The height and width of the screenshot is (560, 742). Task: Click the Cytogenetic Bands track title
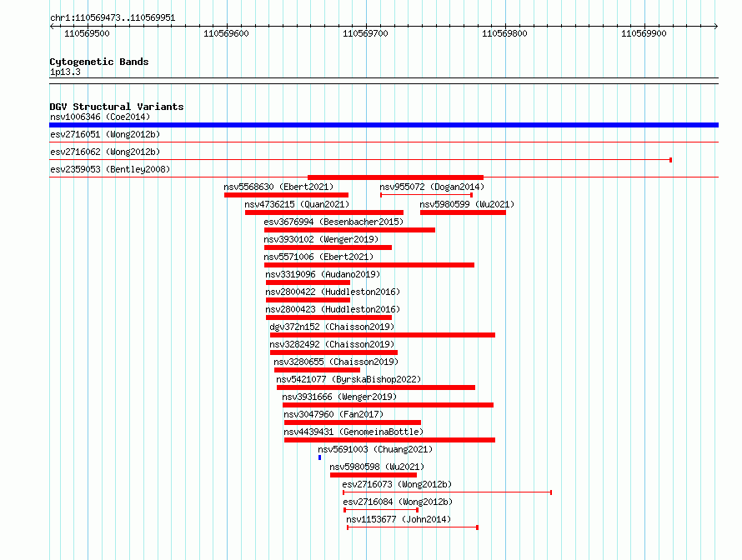(99, 62)
